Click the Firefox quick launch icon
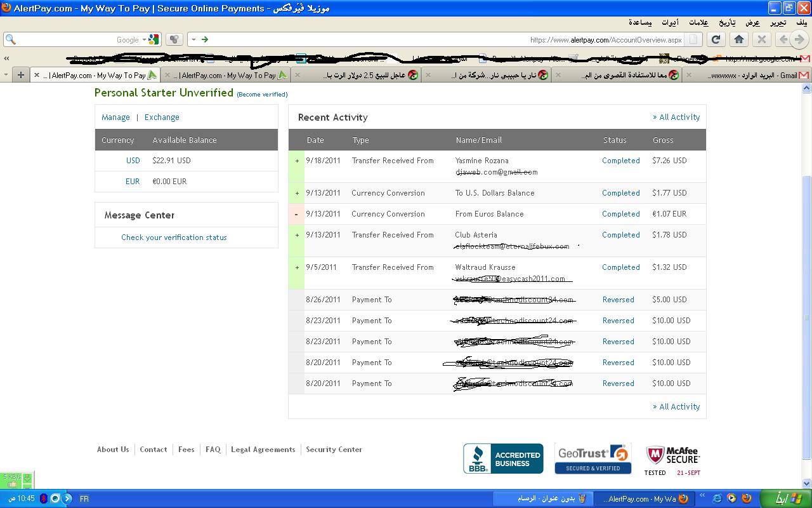This screenshot has height=508, width=812. [746, 499]
